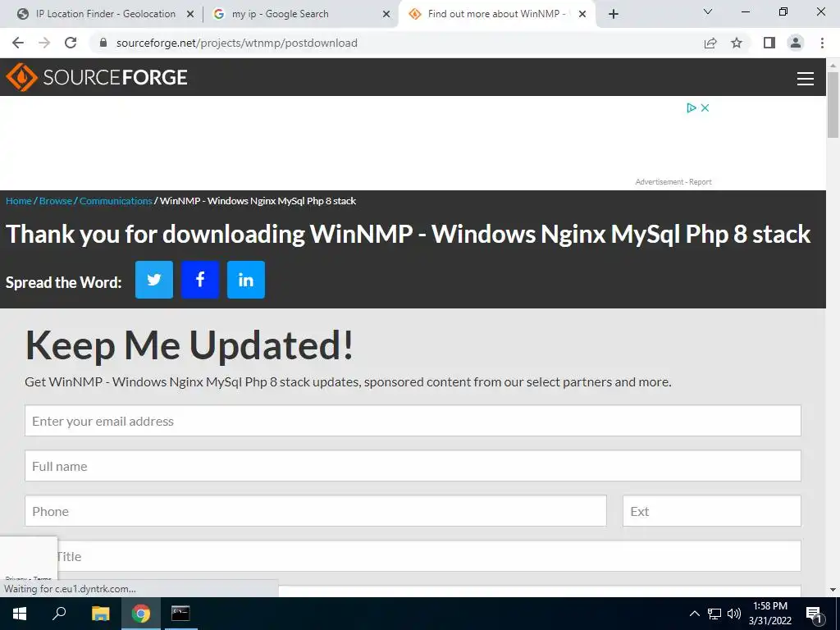
Task: Share on LinkedIn
Action: (246, 280)
